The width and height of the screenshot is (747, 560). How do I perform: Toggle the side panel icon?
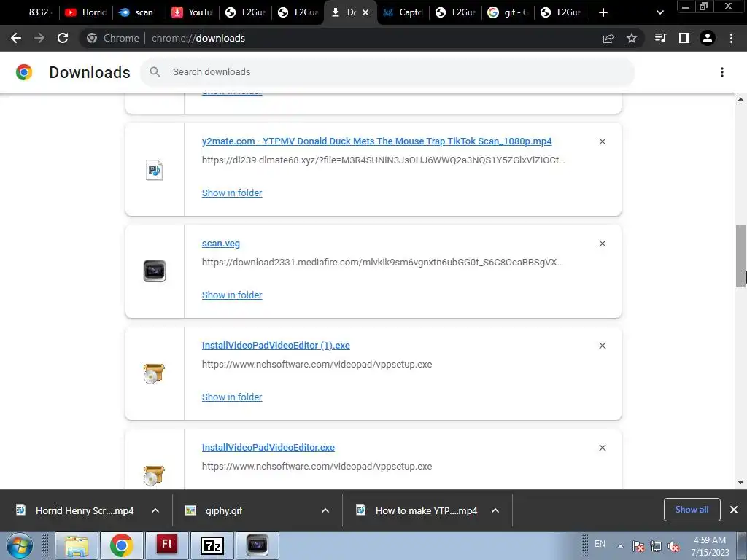tap(684, 38)
